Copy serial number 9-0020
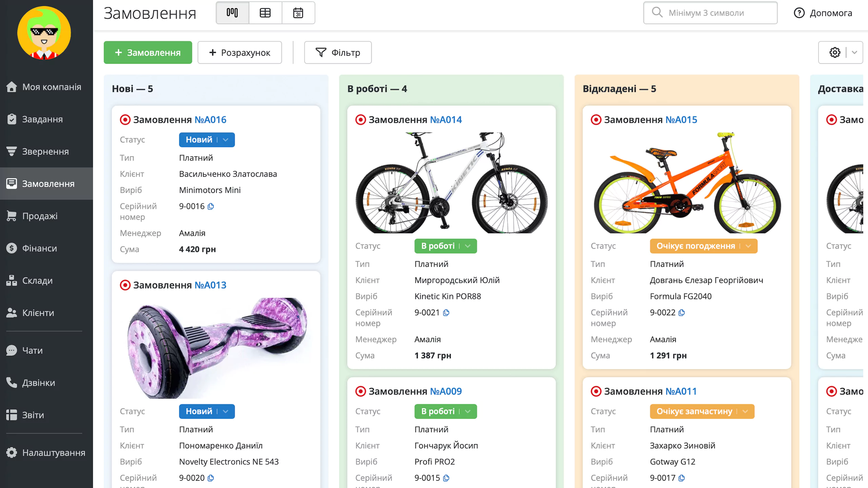Viewport: 868px width, 488px height. pos(211,478)
